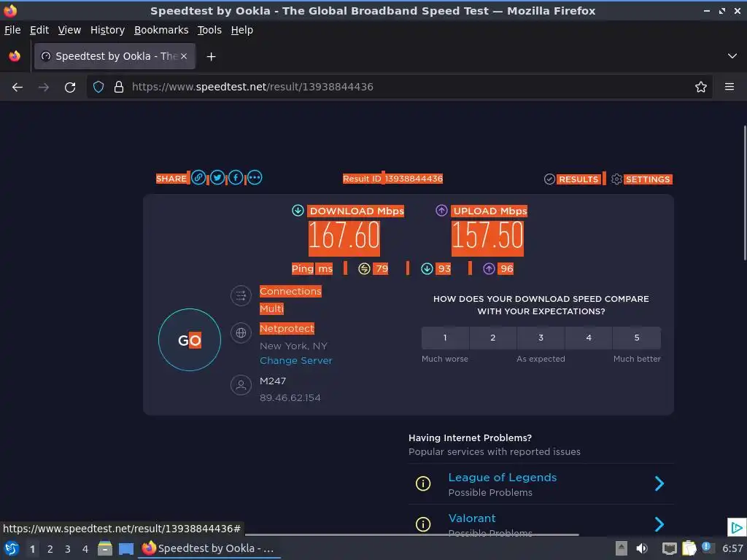The width and height of the screenshot is (747, 560).
Task: Click the ad choices icon
Action: pos(737,528)
